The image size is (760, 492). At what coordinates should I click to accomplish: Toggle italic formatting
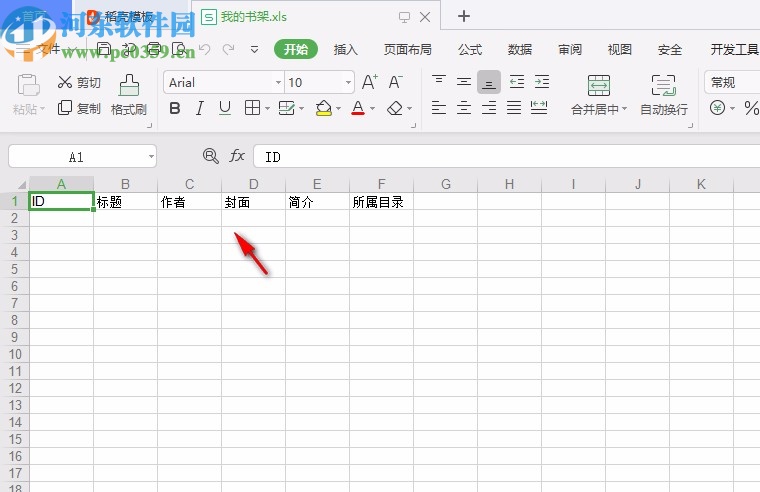click(200, 108)
